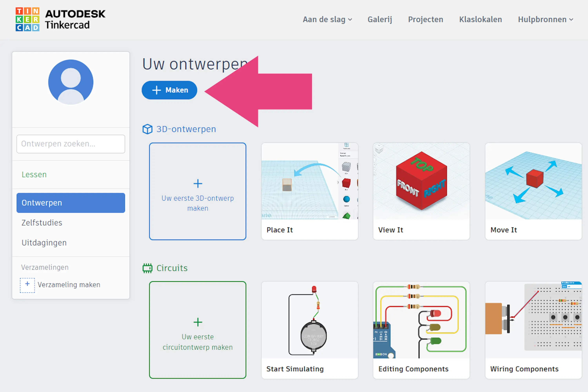Open the Projecten menu item
588x392 pixels.
[426, 19]
